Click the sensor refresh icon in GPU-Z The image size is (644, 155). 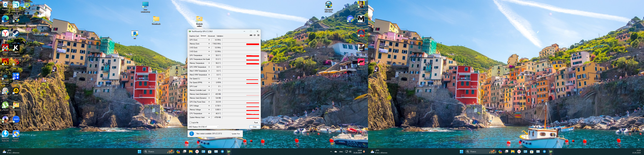click(x=254, y=35)
